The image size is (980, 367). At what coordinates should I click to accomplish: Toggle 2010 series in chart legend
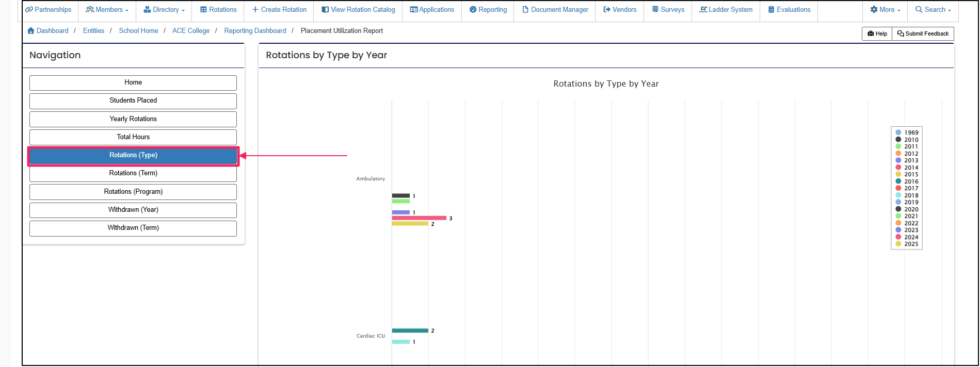[x=907, y=140]
